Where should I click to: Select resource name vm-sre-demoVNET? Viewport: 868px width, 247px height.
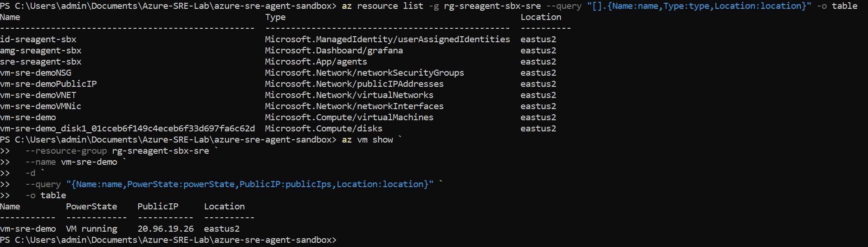[x=38, y=95]
